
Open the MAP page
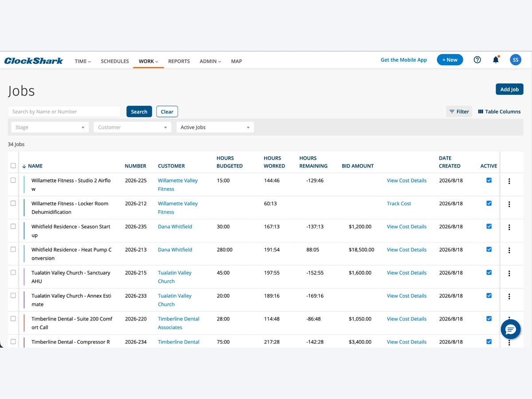tap(236, 61)
